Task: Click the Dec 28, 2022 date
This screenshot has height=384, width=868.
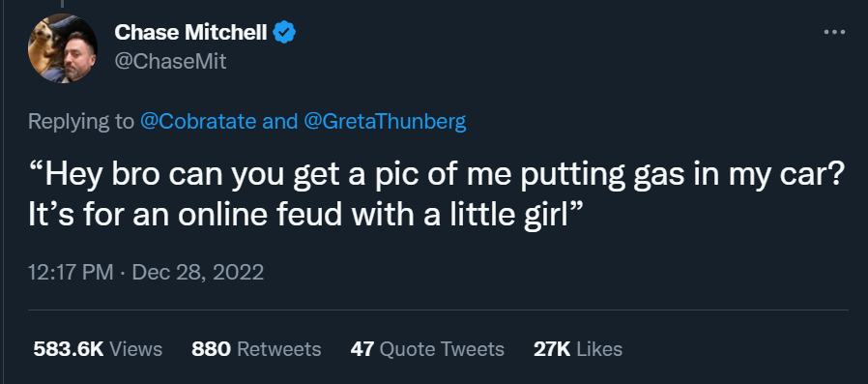Action: (x=198, y=272)
